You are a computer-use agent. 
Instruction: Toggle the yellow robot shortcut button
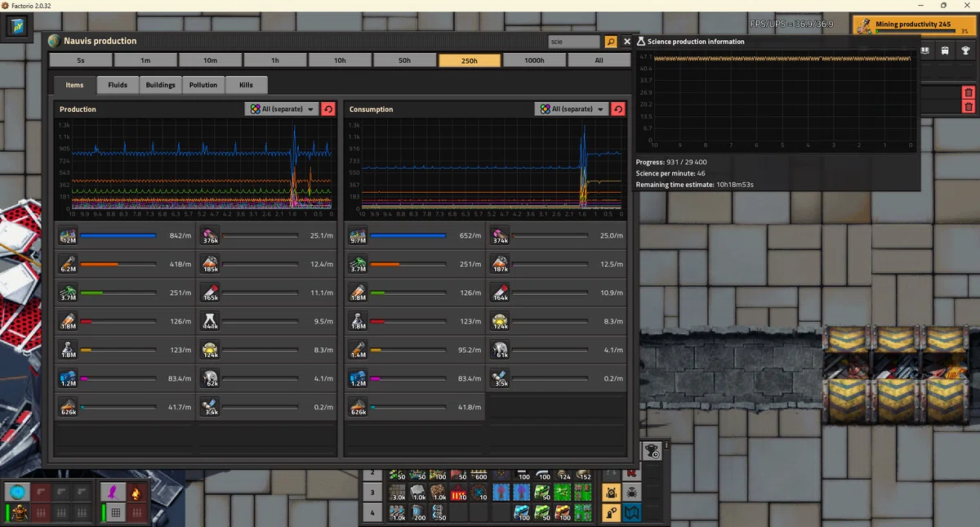[611, 493]
